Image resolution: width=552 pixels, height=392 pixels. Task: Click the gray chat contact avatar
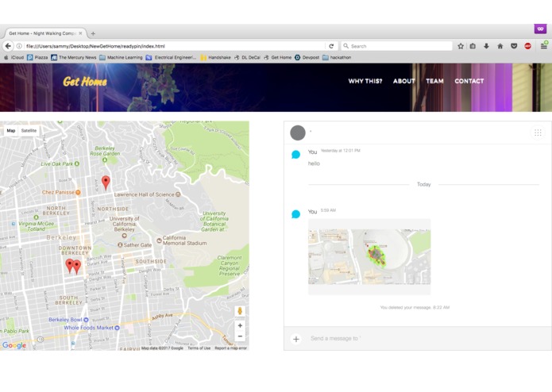coord(298,133)
